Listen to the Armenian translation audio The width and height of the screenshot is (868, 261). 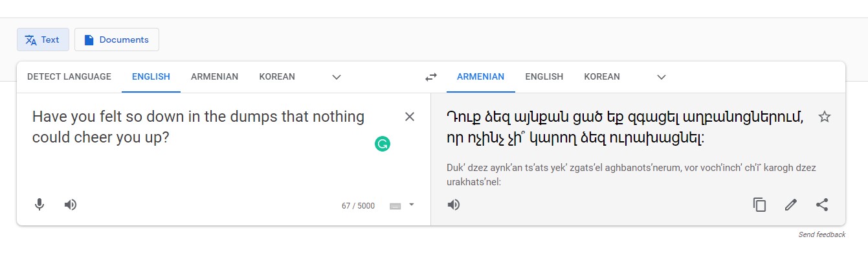[x=454, y=205]
